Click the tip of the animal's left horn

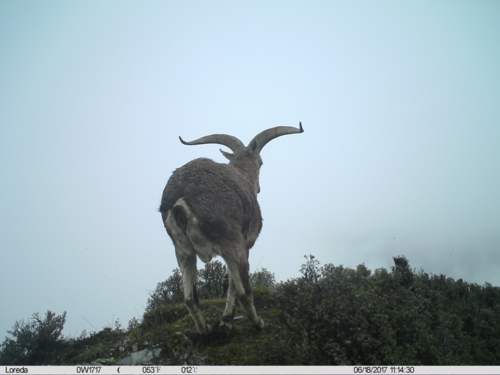[x=182, y=140]
